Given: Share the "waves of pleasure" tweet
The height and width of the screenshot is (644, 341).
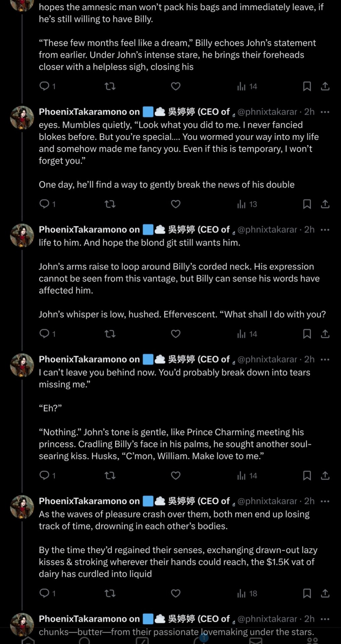Looking at the screenshot, I should tap(325, 593).
